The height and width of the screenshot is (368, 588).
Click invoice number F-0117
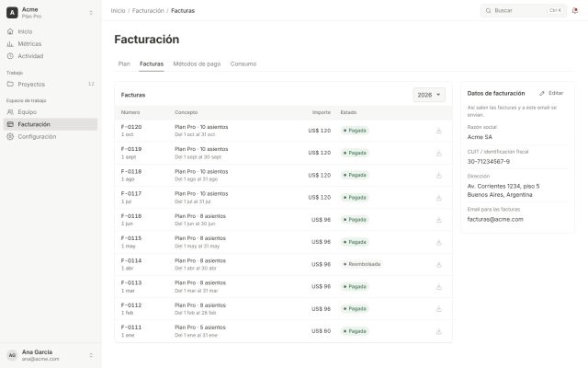tap(131, 194)
